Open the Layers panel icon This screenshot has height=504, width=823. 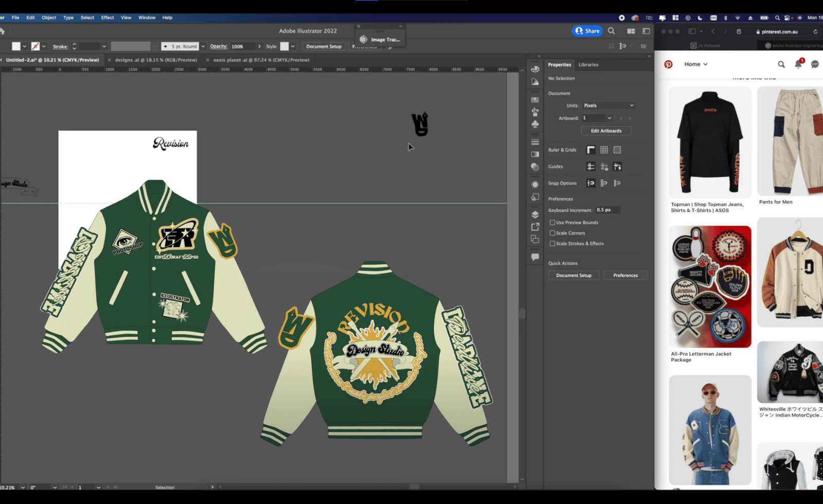[535, 214]
